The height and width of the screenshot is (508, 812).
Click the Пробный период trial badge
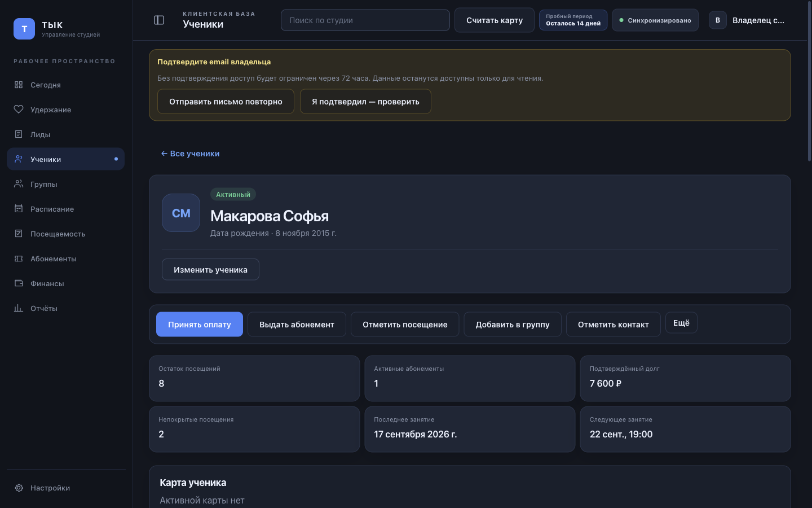tap(573, 20)
